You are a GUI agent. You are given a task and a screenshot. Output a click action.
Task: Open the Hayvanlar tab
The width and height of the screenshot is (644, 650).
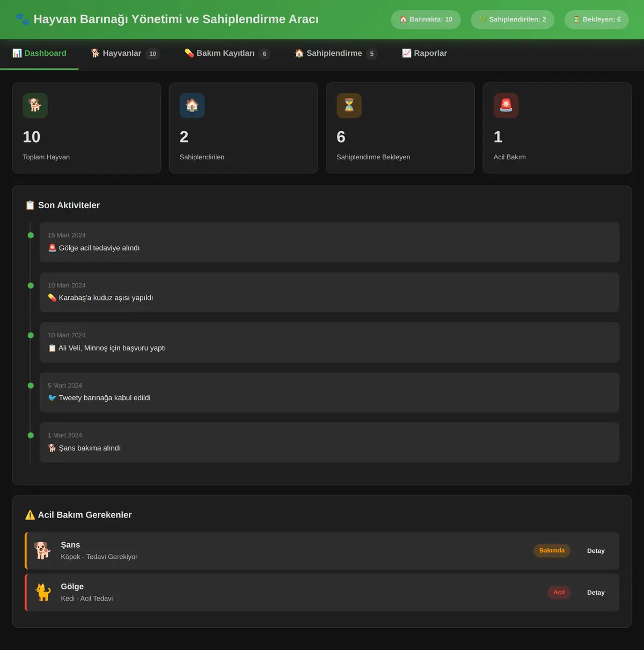coord(125,53)
